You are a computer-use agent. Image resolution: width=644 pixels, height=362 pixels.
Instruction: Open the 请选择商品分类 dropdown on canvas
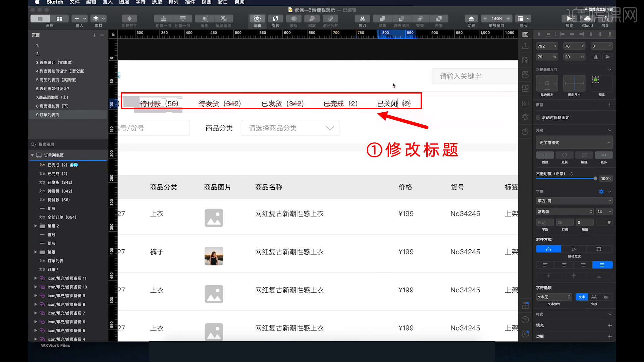tap(290, 128)
